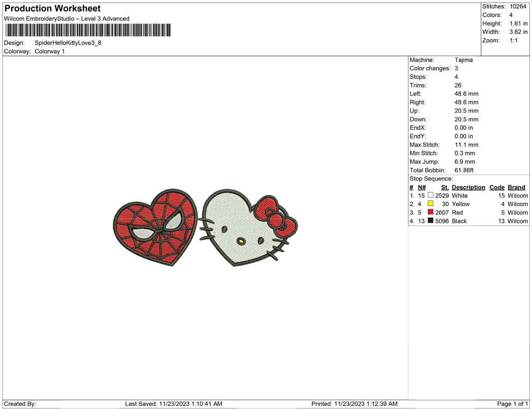Click the 'Created By:' footer label
This screenshot has height=409, width=532.
coord(20,404)
